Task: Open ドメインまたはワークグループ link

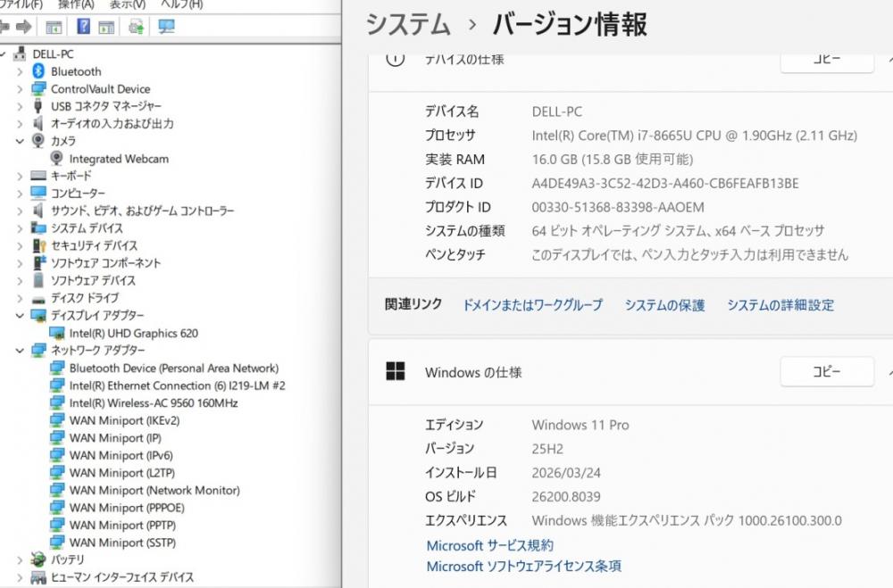Action: (532, 305)
